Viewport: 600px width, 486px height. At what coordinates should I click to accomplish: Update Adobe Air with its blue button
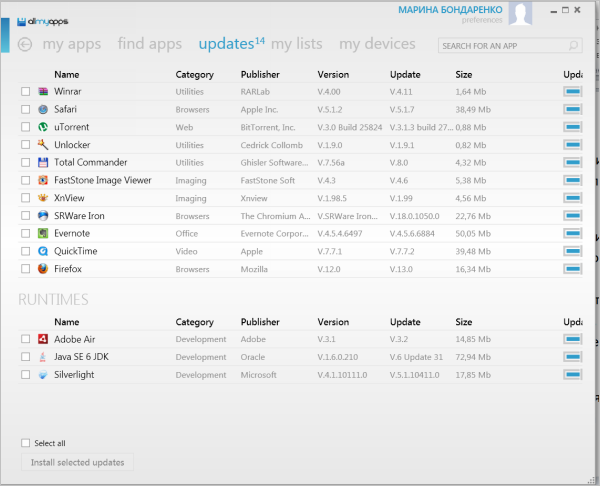pyautogui.click(x=573, y=339)
